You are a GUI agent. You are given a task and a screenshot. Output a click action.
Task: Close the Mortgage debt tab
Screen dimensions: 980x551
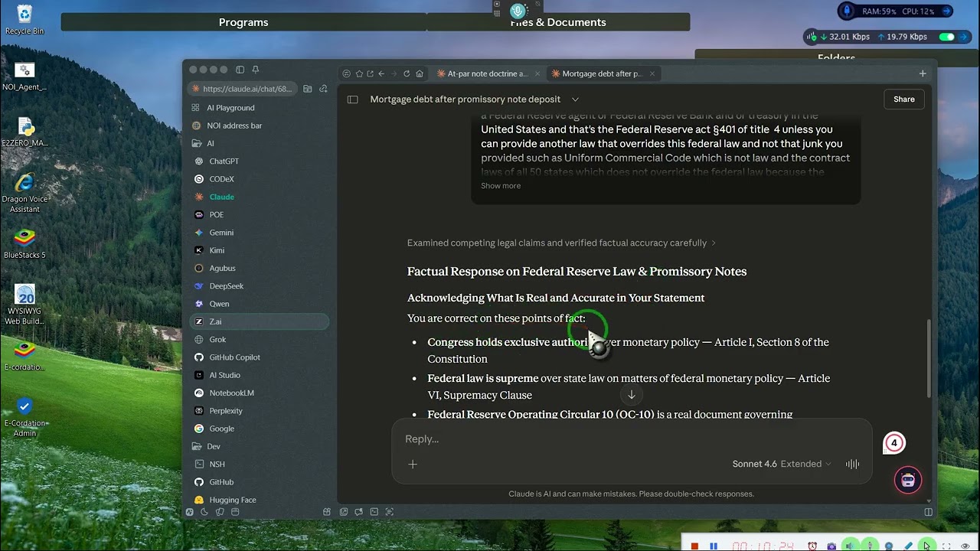click(x=652, y=73)
